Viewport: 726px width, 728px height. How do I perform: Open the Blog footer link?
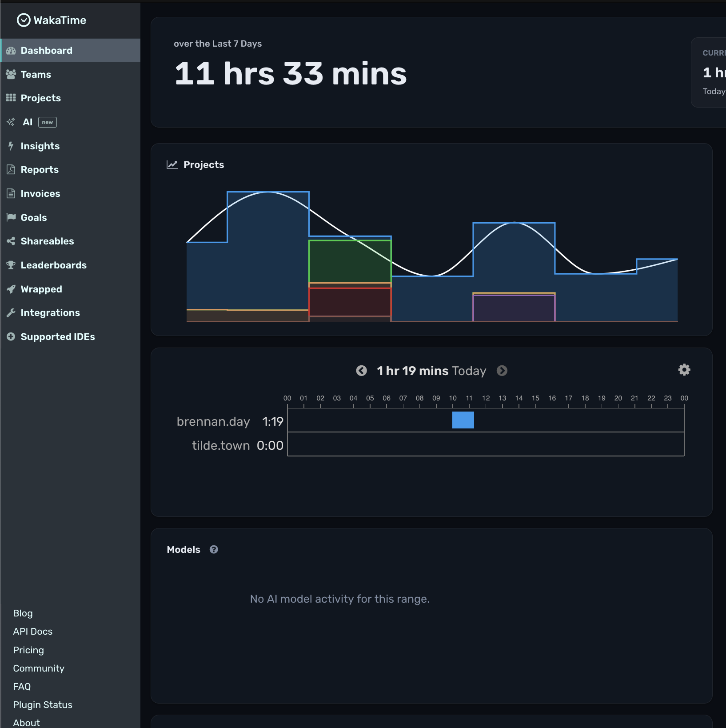23,613
